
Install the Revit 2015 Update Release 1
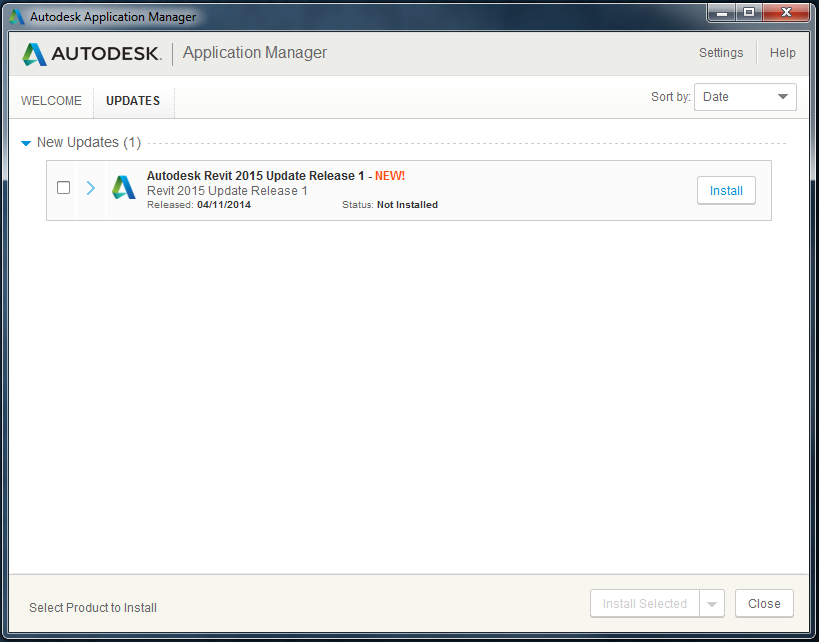pos(726,191)
